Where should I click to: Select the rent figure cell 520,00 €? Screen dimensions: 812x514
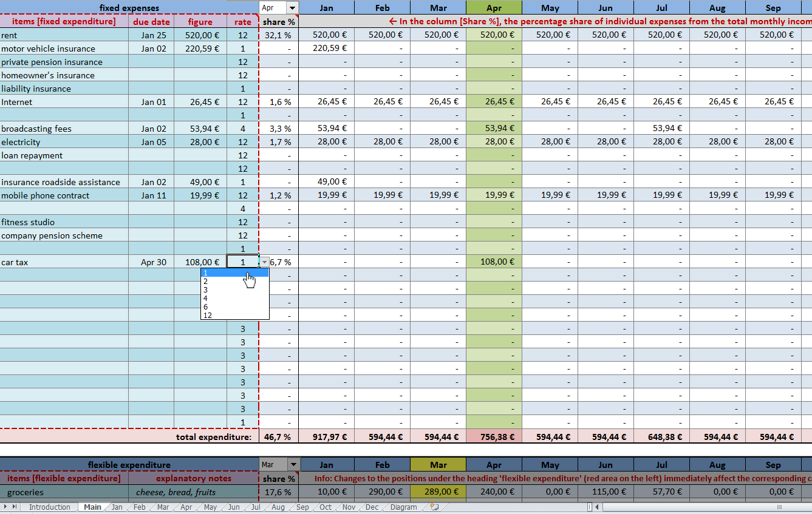pos(200,35)
